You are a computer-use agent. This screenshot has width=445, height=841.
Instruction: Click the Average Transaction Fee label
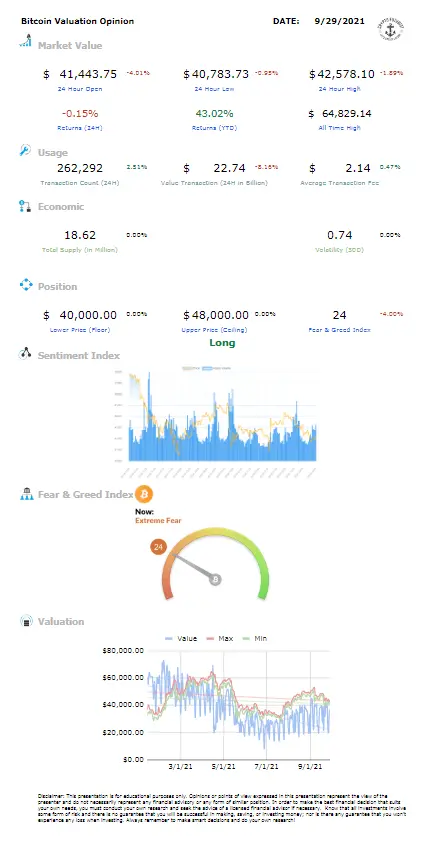[x=339, y=182]
